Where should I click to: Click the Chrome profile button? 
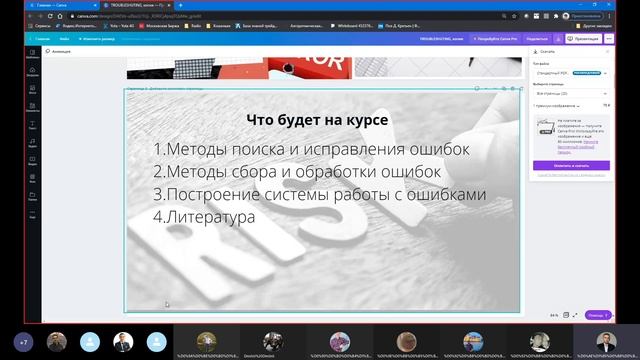click(x=582, y=16)
